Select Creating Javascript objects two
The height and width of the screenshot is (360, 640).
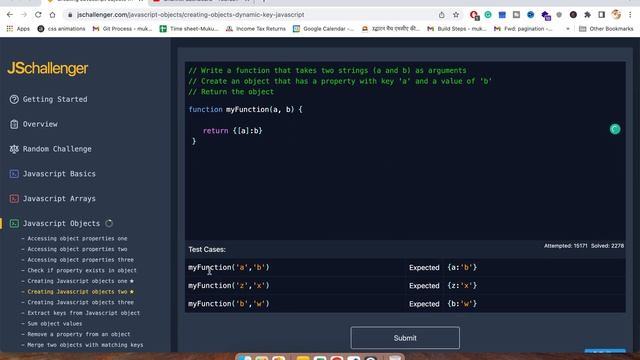(x=78, y=291)
